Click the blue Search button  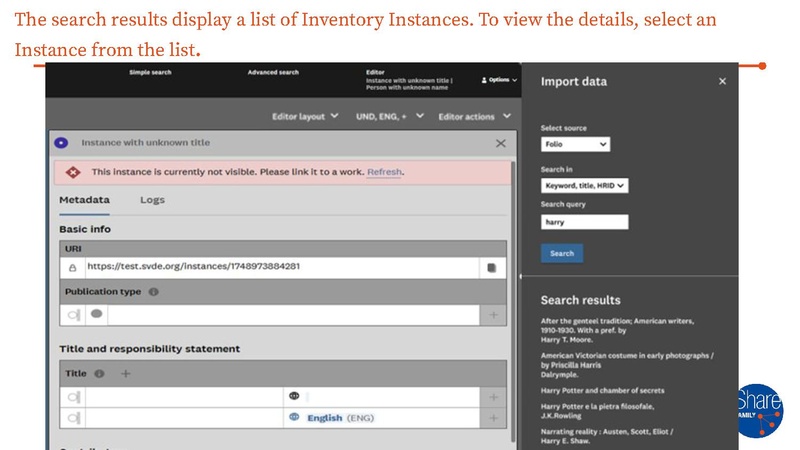click(562, 253)
